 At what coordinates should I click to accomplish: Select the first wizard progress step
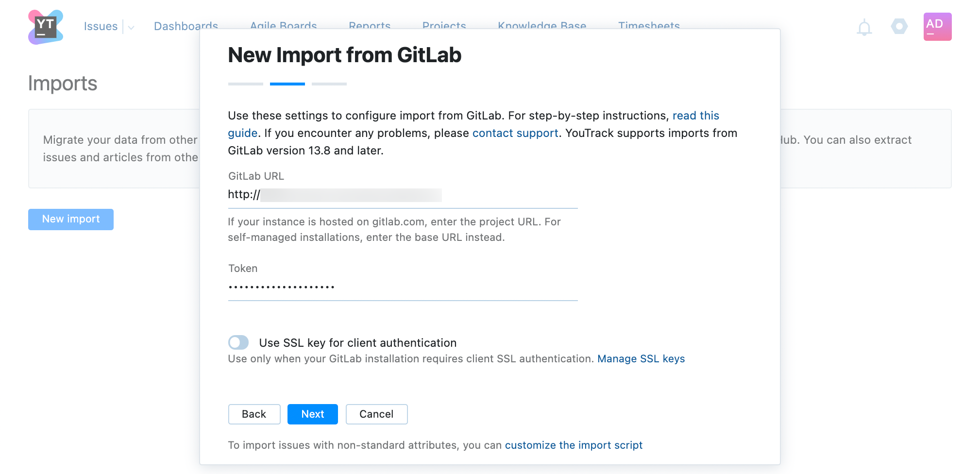(x=245, y=84)
